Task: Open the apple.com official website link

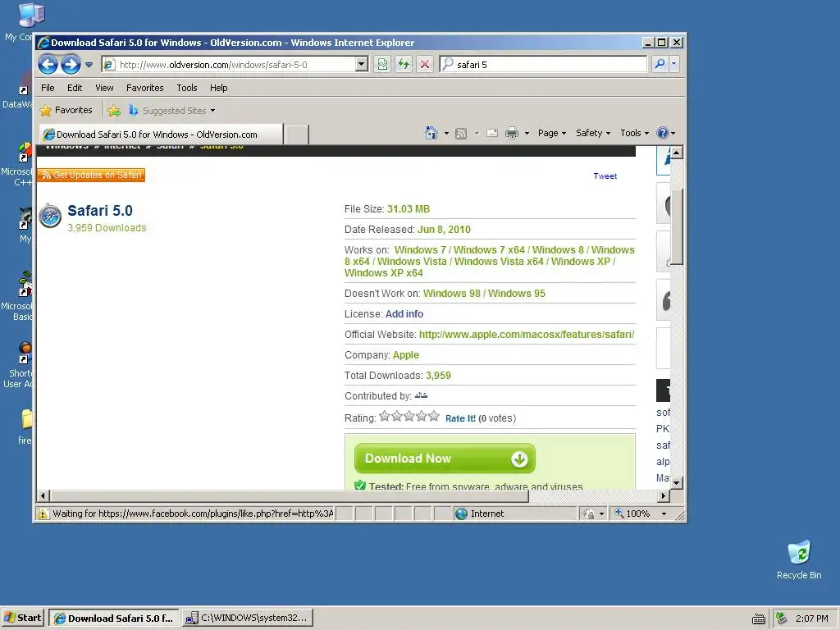Action: pos(526,335)
